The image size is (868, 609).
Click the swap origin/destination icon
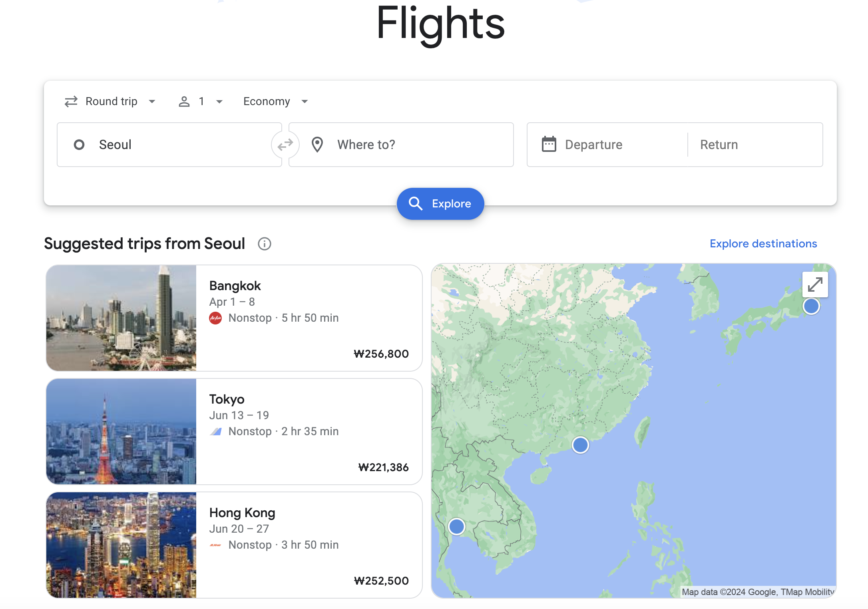[284, 145]
